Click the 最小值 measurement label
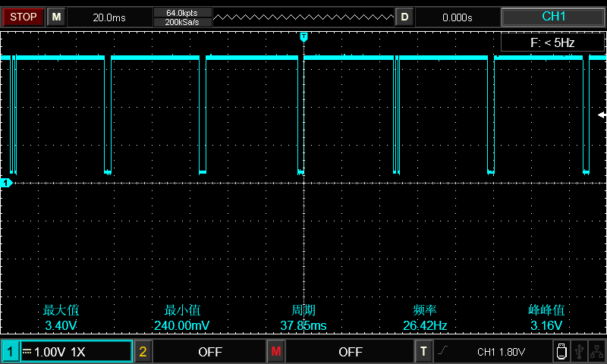The width and height of the screenshot is (607, 364). tap(182, 310)
